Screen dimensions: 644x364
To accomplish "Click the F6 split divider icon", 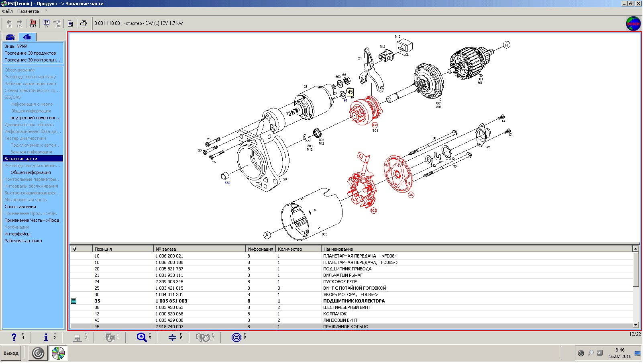I will 172,337.
